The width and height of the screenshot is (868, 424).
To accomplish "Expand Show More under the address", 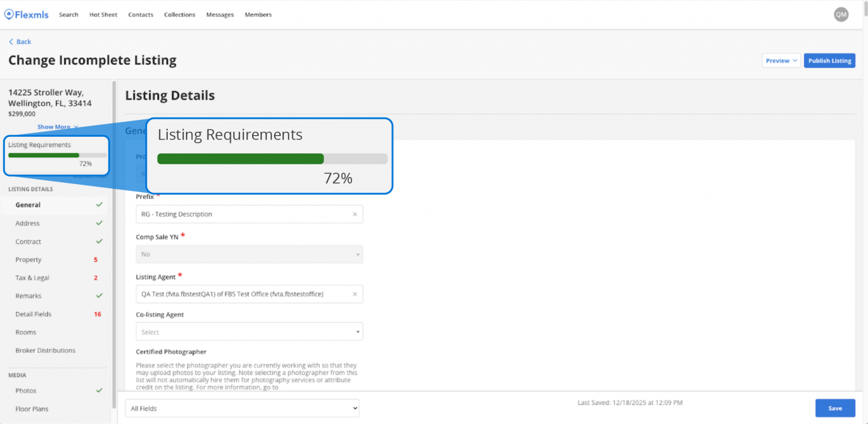I will (58, 127).
